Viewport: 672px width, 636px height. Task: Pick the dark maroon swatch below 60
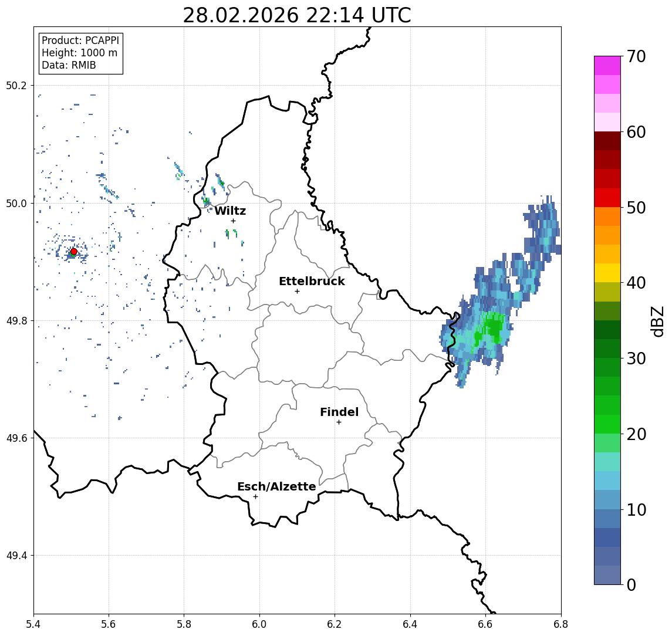coord(607,141)
